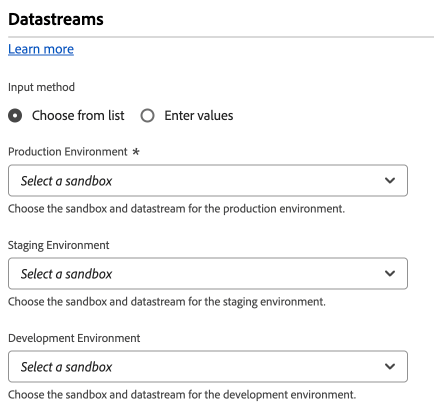Click the Datastreams heading
Image resolution: width=434 pixels, height=420 pixels.
[x=56, y=19]
